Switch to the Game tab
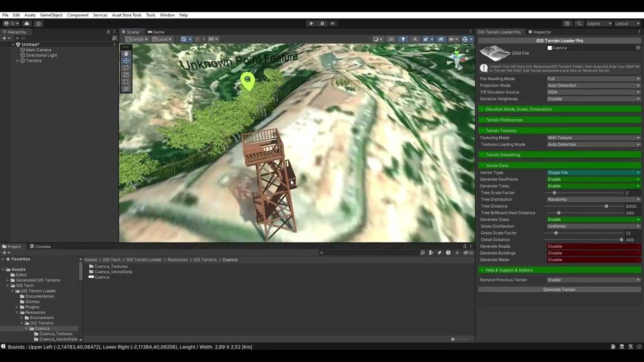Viewport: 644px width, 362px height. 156,32
